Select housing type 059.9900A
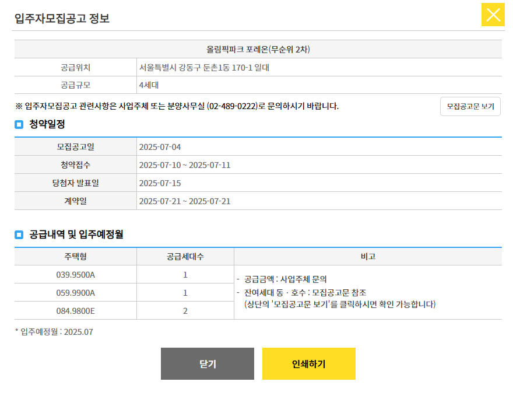This screenshot has height=420, width=513. pos(76,293)
